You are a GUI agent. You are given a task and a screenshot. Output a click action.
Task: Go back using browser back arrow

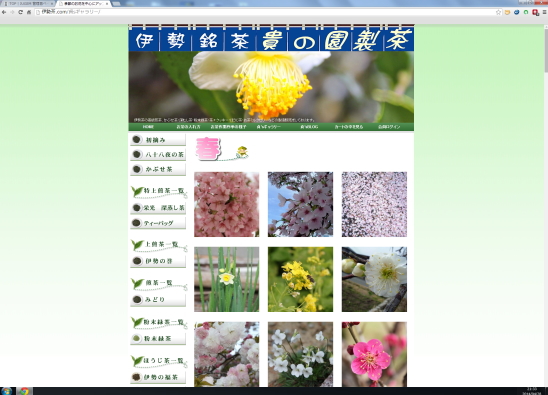click(4, 12)
